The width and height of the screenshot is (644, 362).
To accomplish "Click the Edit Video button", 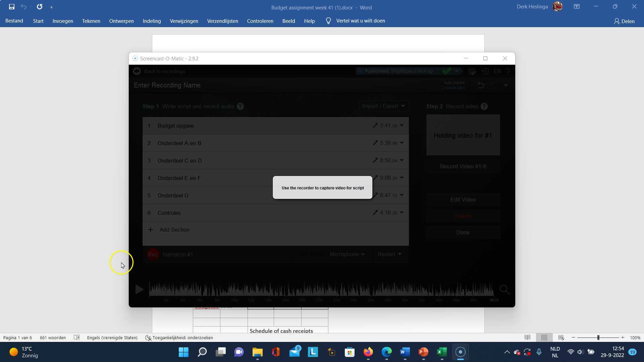I will [x=463, y=200].
